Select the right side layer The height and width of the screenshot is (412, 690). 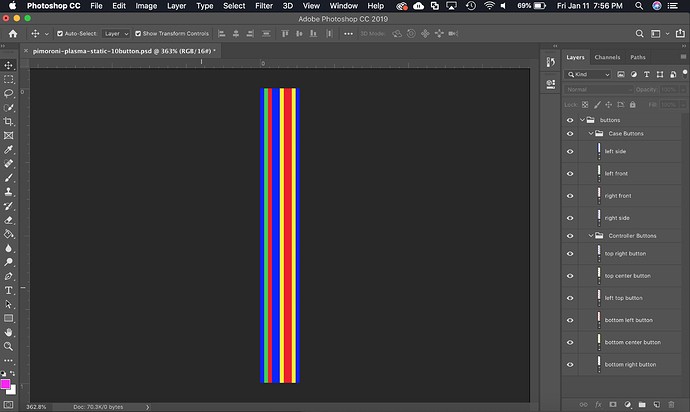tap(630, 218)
